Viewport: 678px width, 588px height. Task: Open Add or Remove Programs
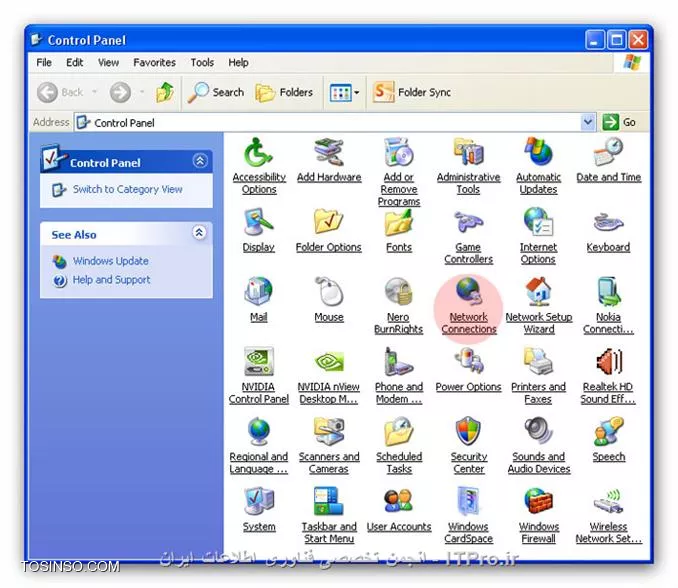click(399, 172)
